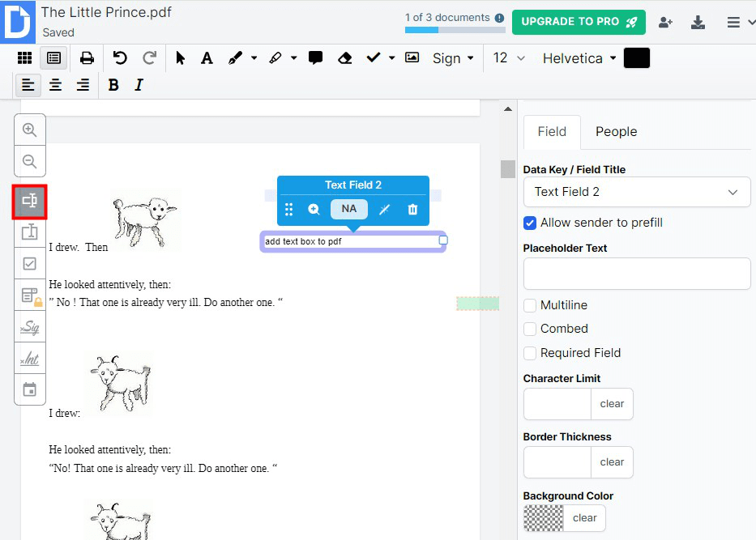Enable the Multiline checkbox
Viewport: 756px width, 540px height.
click(x=530, y=305)
